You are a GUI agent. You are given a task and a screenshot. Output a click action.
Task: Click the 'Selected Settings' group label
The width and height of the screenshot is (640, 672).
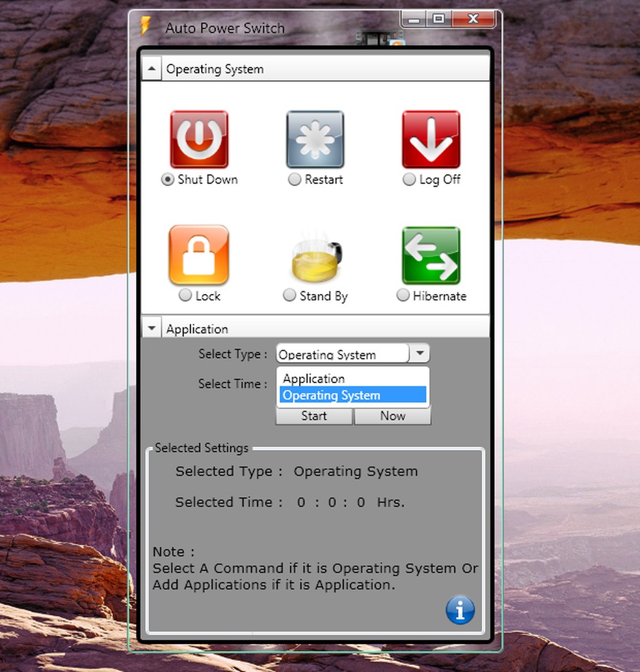pyautogui.click(x=202, y=448)
